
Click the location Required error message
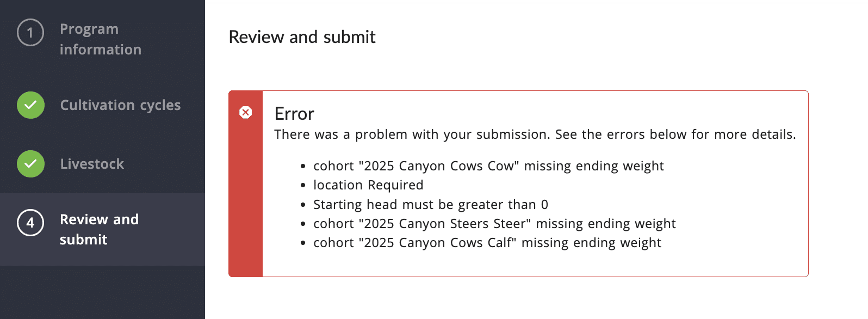(x=368, y=185)
